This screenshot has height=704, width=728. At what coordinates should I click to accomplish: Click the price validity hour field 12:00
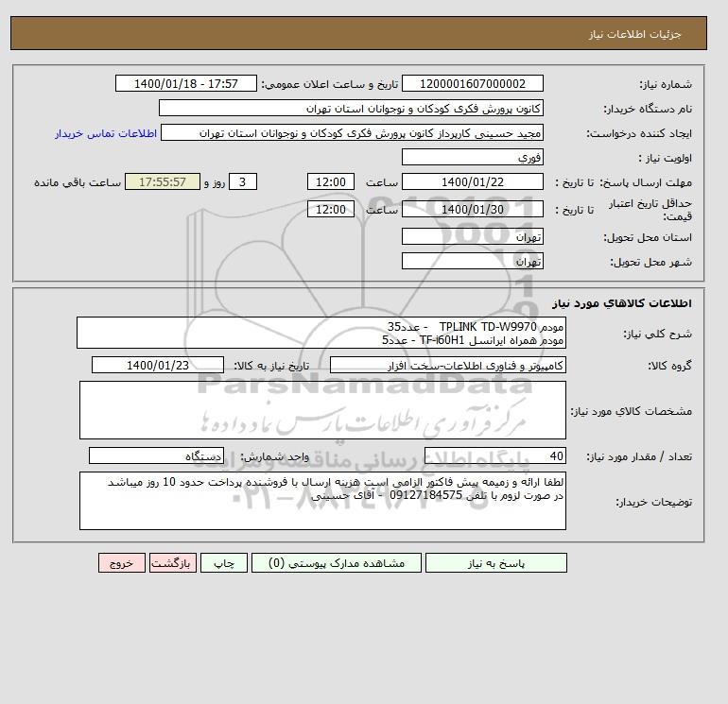(331, 209)
